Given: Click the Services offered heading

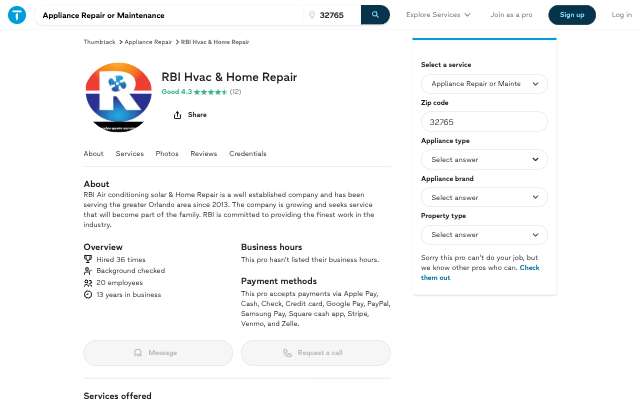Looking at the screenshot, I should 118,396.
